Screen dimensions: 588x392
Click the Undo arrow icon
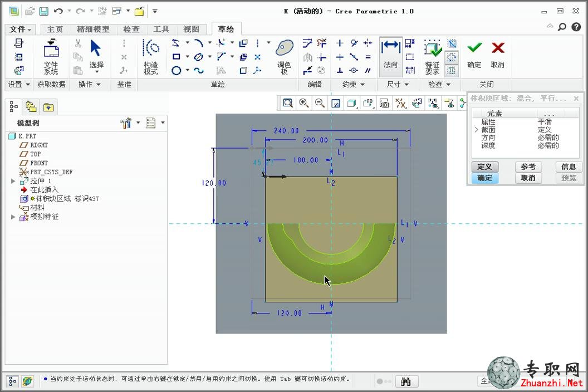[58, 11]
